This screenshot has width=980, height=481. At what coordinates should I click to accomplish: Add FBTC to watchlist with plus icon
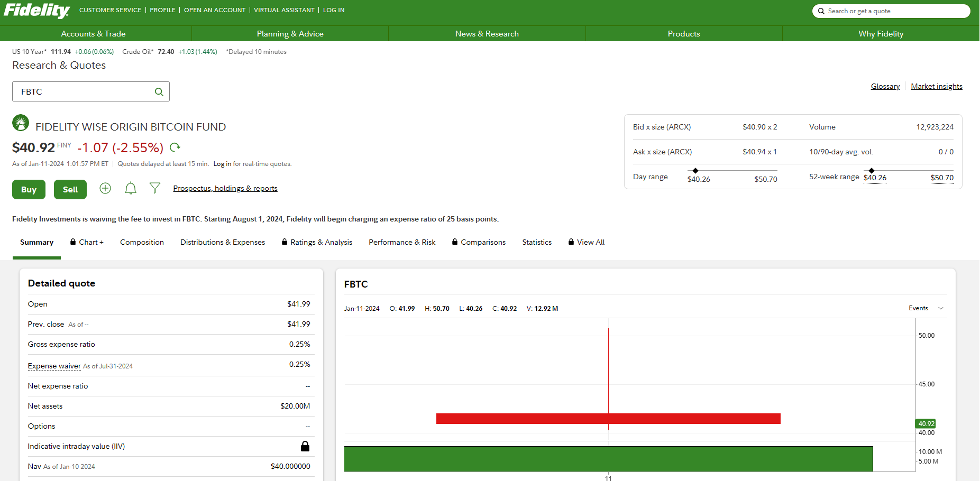tap(105, 189)
